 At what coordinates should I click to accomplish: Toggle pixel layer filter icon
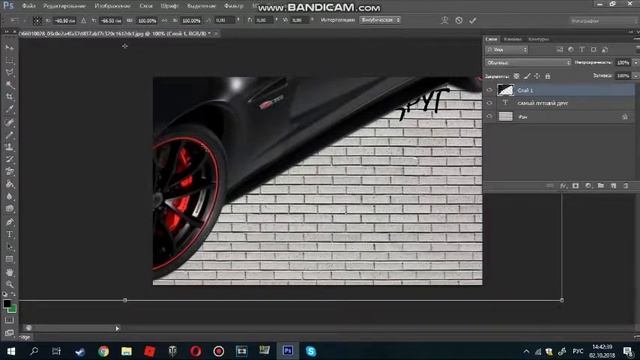(560, 49)
